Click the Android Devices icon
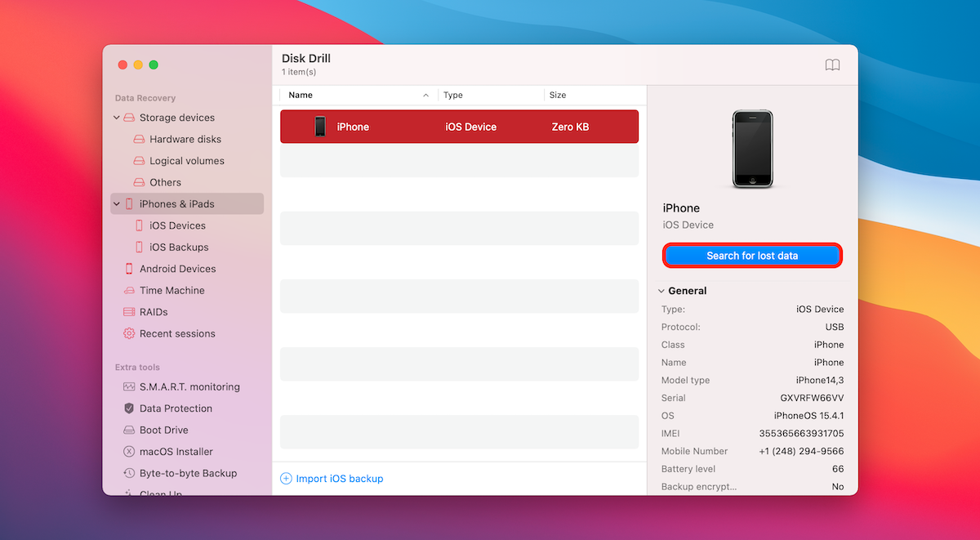980x540 pixels. tap(129, 269)
